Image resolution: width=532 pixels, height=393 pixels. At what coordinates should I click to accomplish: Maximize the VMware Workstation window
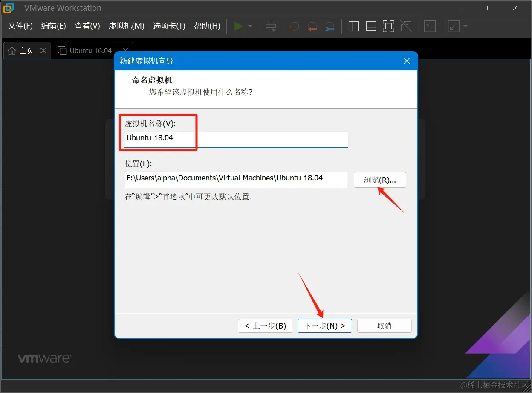pyautogui.click(x=485, y=8)
